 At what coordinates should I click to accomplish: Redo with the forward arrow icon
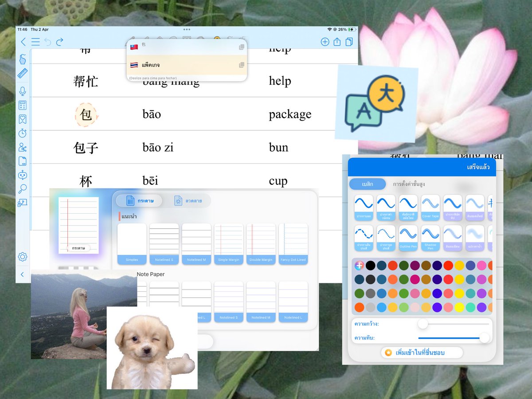[x=59, y=42]
